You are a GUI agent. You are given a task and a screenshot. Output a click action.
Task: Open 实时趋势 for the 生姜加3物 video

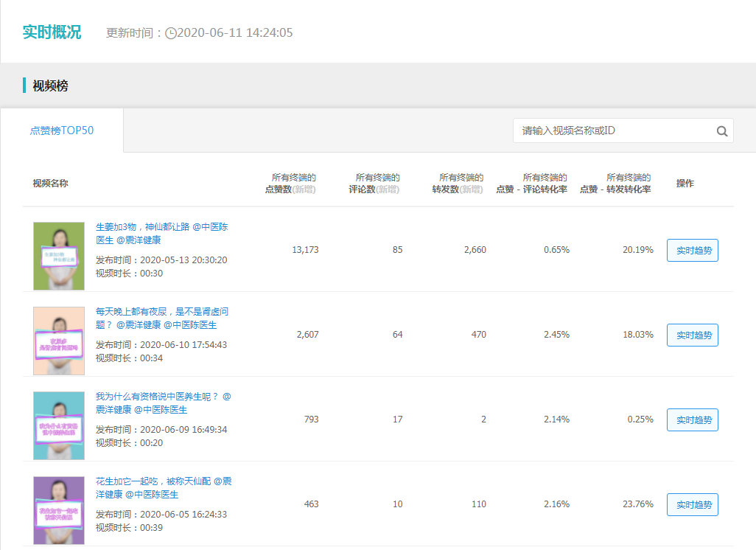point(693,251)
